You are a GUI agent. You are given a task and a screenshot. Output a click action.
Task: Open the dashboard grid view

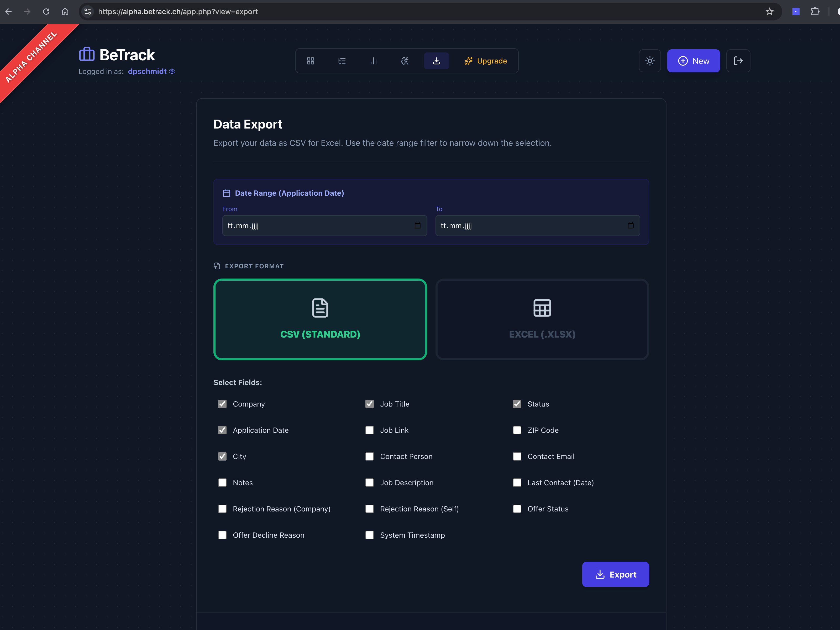(x=310, y=61)
